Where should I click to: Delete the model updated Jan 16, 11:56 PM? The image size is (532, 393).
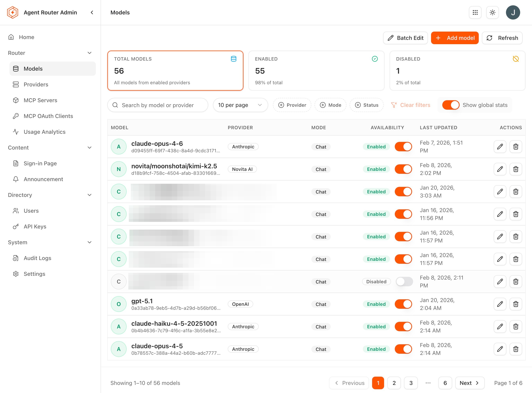(x=516, y=214)
